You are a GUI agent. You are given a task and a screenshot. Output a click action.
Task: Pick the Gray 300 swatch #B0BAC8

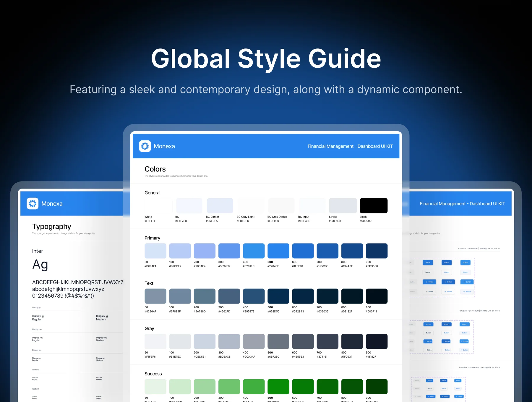click(x=229, y=341)
